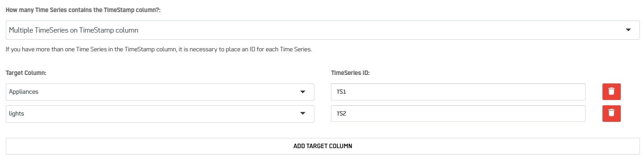The height and width of the screenshot is (166, 644).
Task: Click the help text about placing an ID
Action: point(159,50)
